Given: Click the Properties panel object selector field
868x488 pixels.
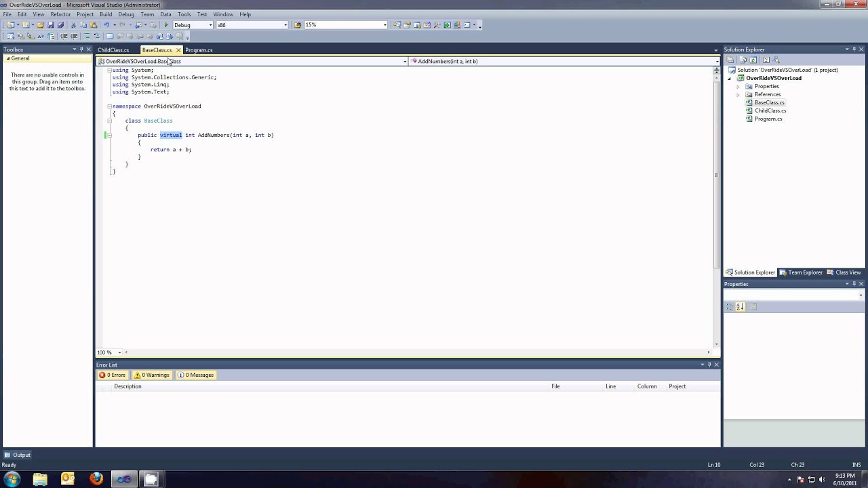Looking at the screenshot, I should click(x=793, y=295).
